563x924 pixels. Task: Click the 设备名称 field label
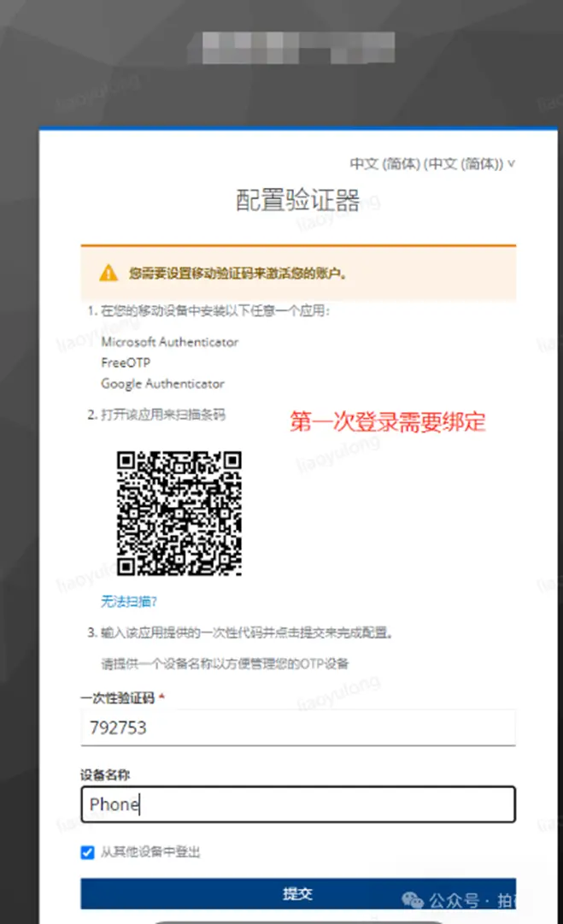click(x=105, y=775)
